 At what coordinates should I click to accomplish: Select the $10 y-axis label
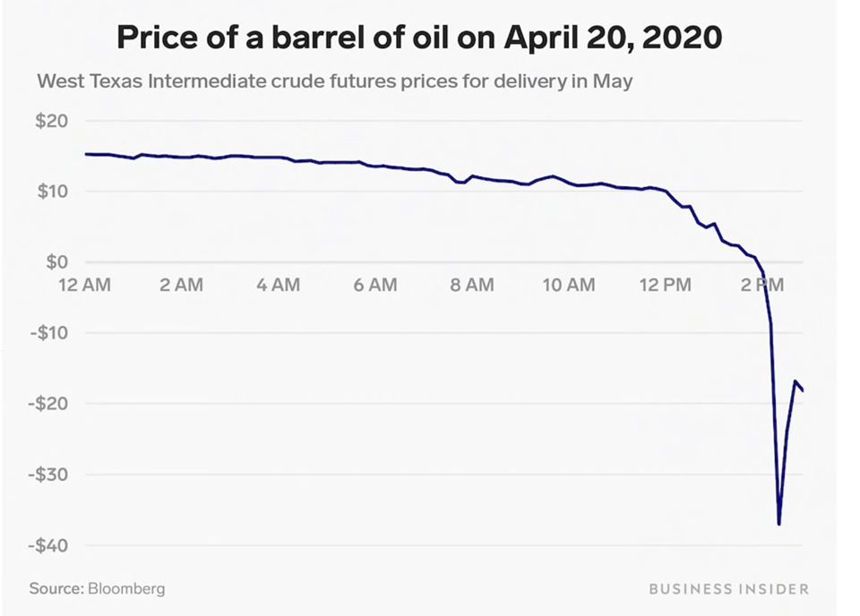(53, 192)
